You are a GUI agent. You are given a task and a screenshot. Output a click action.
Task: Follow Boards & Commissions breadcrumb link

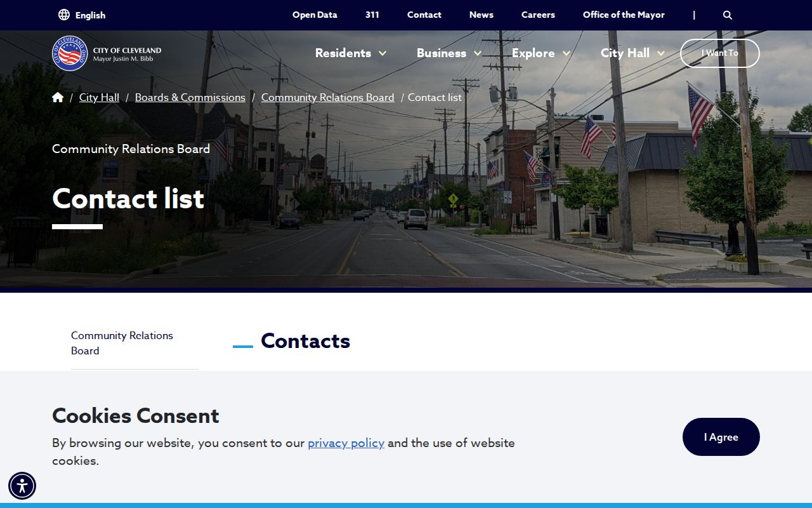pyautogui.click(x=190, y=97)
